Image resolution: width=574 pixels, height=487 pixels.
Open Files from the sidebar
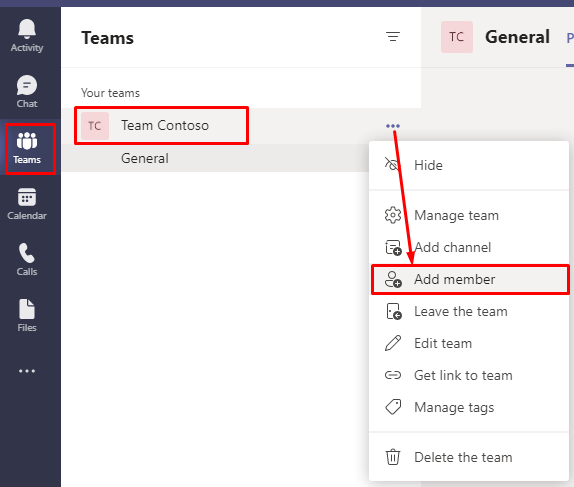[x=27, y=316]
